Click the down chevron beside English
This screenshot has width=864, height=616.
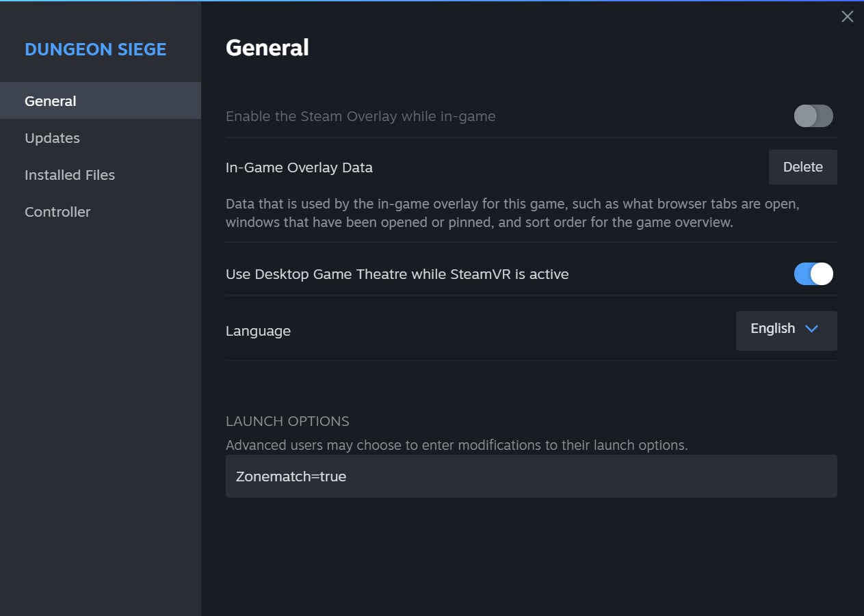tap(811, 329)
